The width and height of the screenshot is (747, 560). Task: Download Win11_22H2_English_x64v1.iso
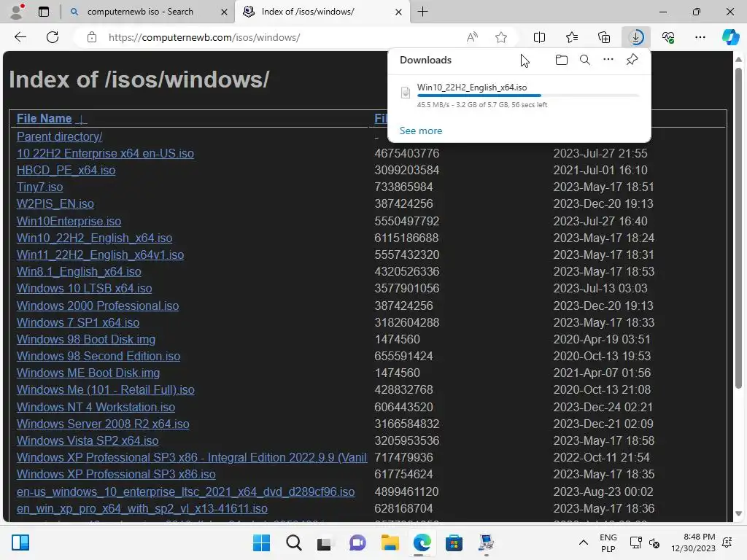tap(100, 254)
